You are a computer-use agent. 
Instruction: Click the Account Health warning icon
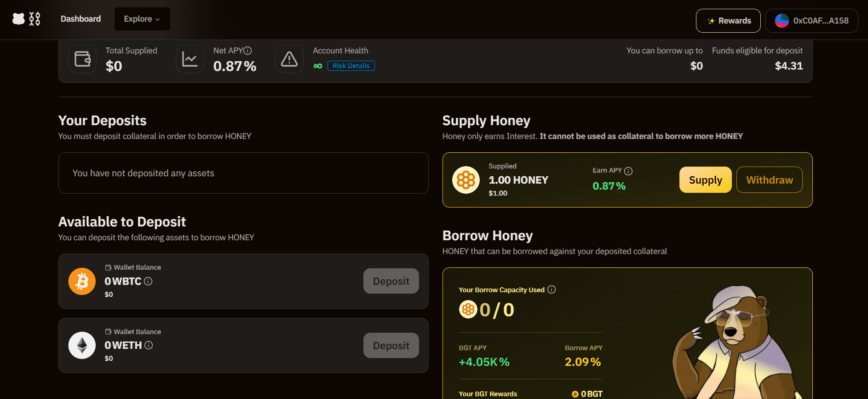(x=289, y=59)
